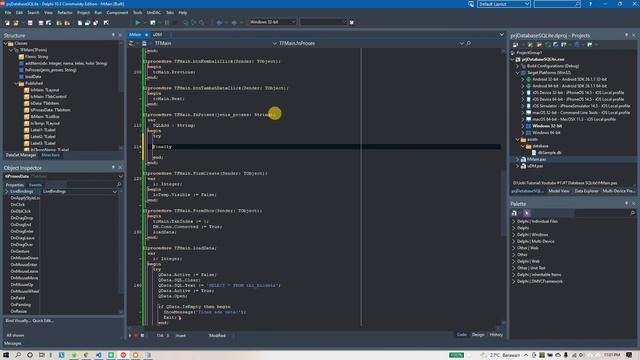This screenshot has height=360, width=640.
Task: Click the Pause program toolbar icon
Action: (167, 23)
